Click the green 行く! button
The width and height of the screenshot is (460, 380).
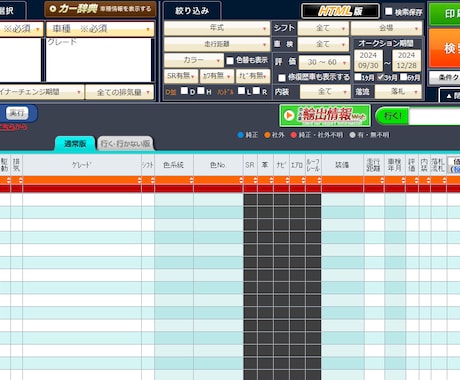(x=392, y=116)
